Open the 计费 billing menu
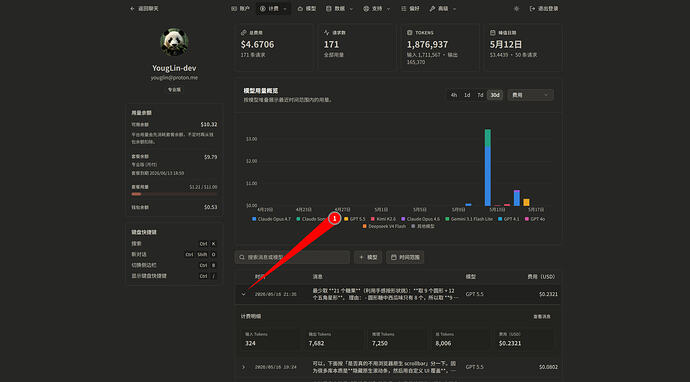 coord(273,8)
